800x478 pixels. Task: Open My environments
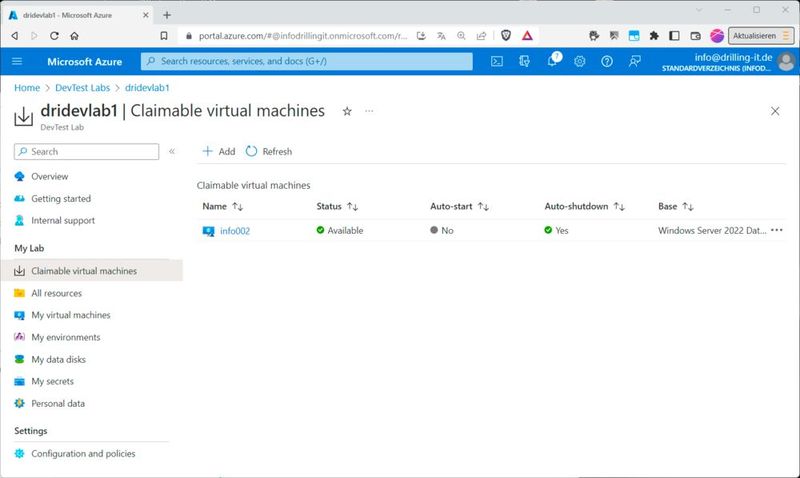pyautogui.click(x=65, y=337)
